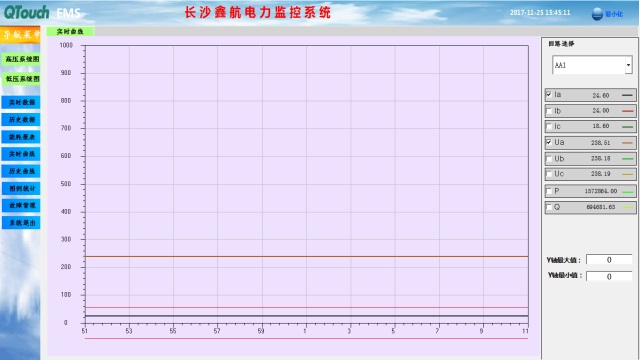The width and height of the screenshot is (640, 360).
Task: Click the 导航菜单 navigation menu header
Action: (x=20, y=35)
